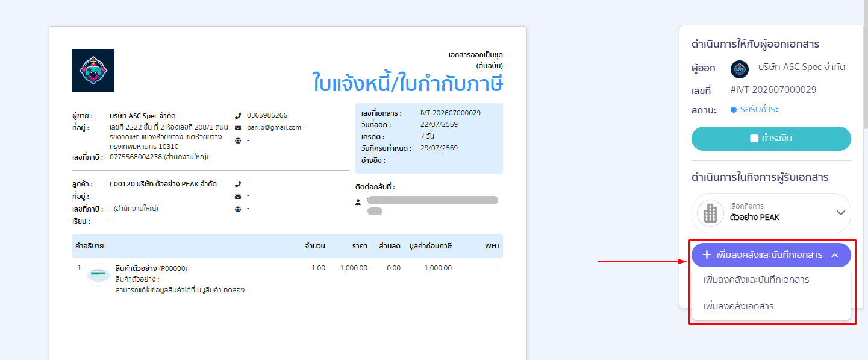Click บริษัท ASC Spec จำกัด issuer name in side panel

802,67
